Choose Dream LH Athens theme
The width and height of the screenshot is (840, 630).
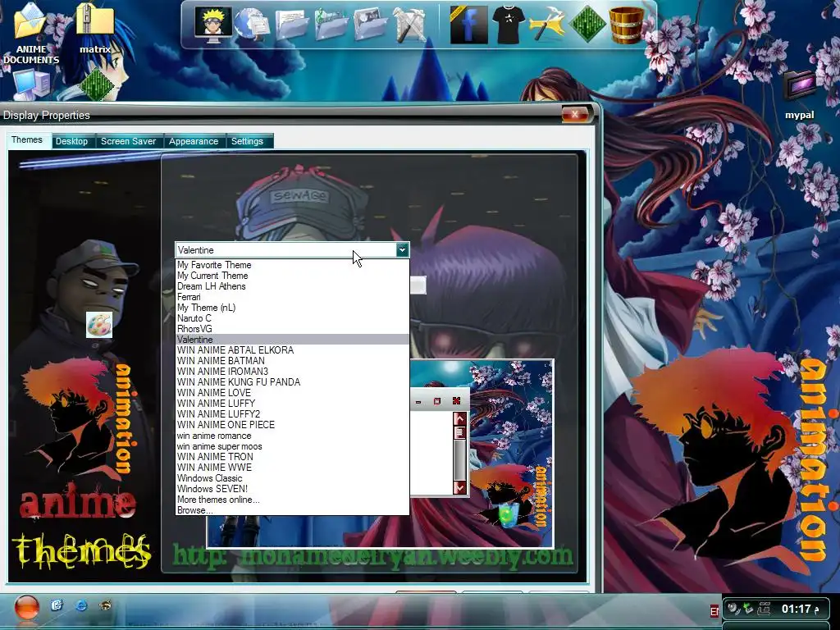[x=293, y=286]
